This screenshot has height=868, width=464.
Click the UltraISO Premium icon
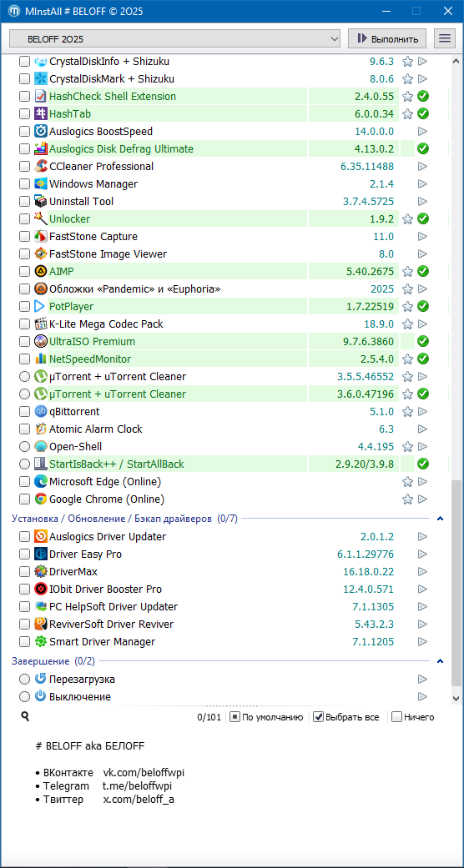[40, 342]
